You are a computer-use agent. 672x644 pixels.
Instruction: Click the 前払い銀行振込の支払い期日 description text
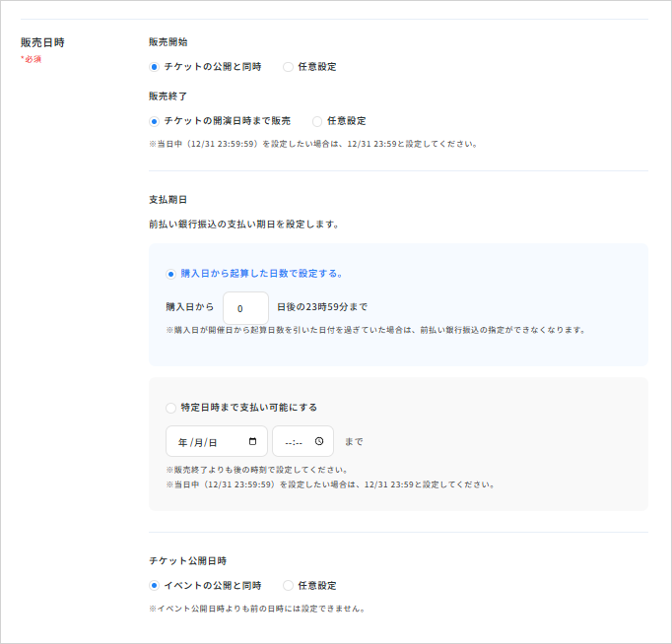click(243, 224)
